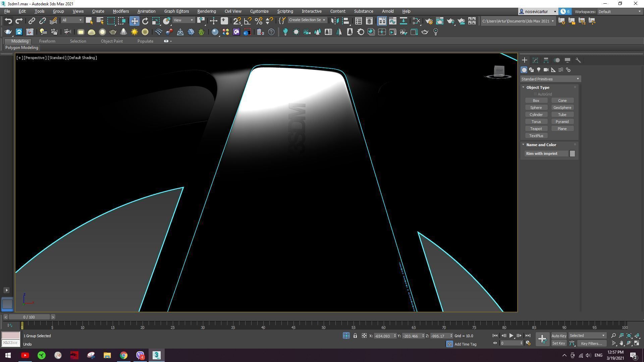Open Standard Primitives dropdown
Screen dimensions: 644x362
pos(550,79)
